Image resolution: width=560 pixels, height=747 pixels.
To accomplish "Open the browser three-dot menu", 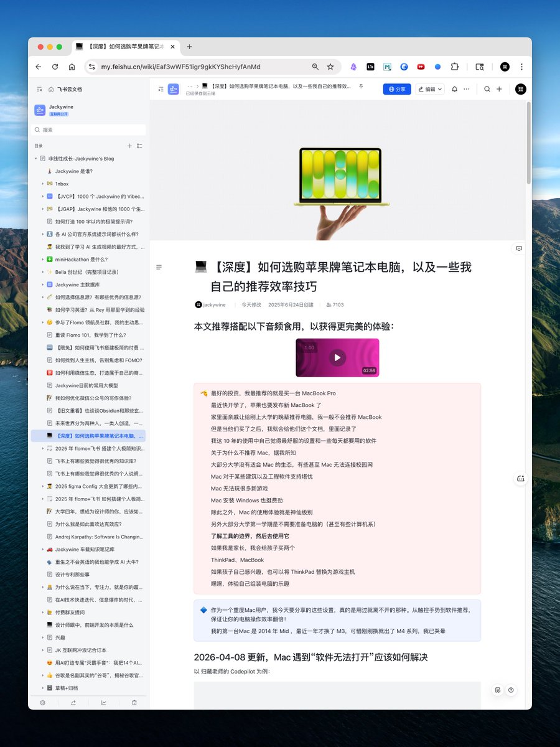I will tap(521, 67).
